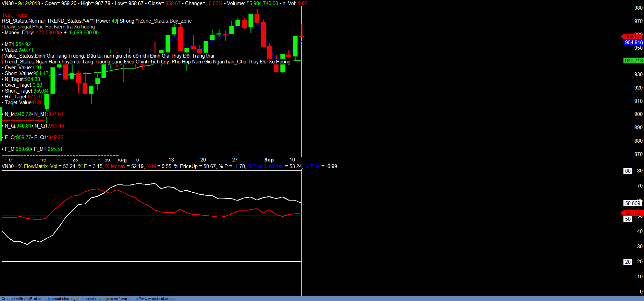Click the 13 date label on time axis
Image resolution: width=644 pixels, height=301 pixels.
point(171,160)
